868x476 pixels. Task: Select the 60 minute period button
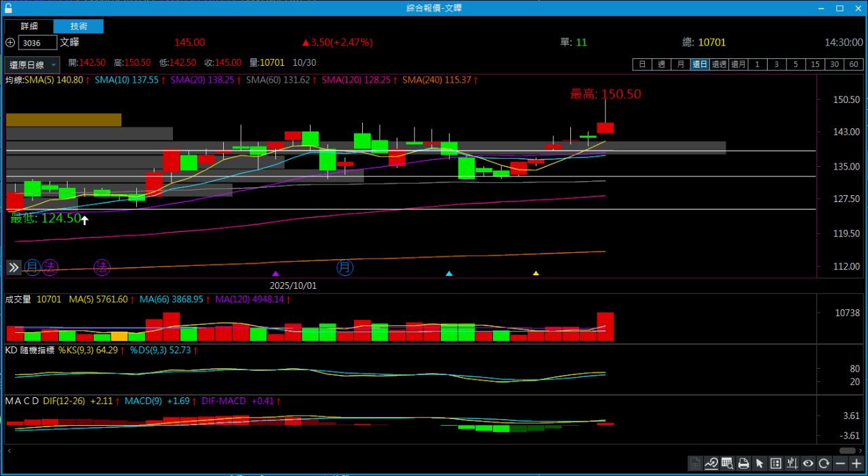pos(854,64)
